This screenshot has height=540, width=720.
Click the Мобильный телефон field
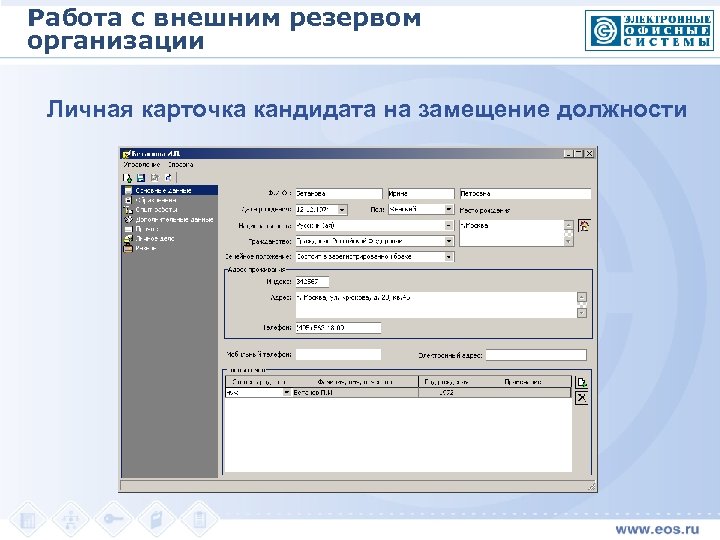(338, 354)
